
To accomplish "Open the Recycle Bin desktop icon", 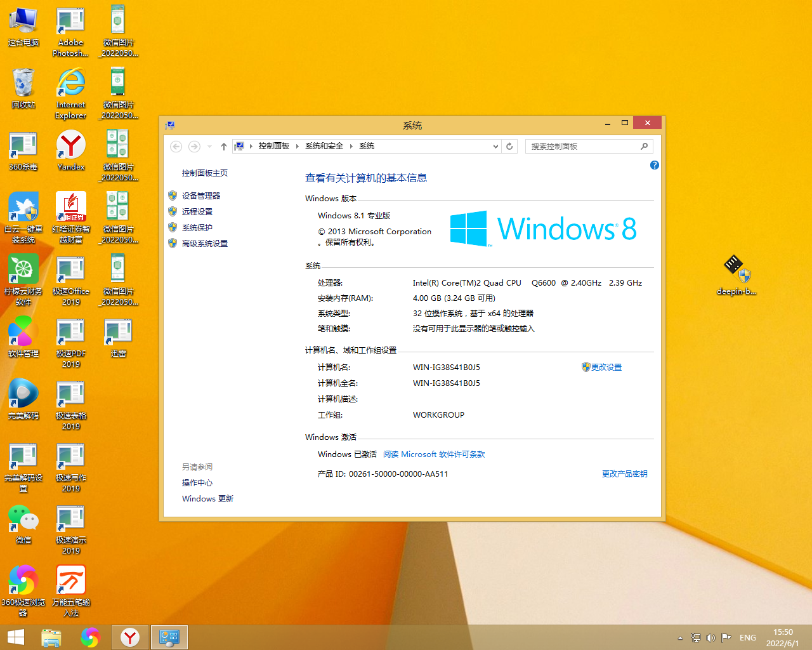I will point(23,88).
